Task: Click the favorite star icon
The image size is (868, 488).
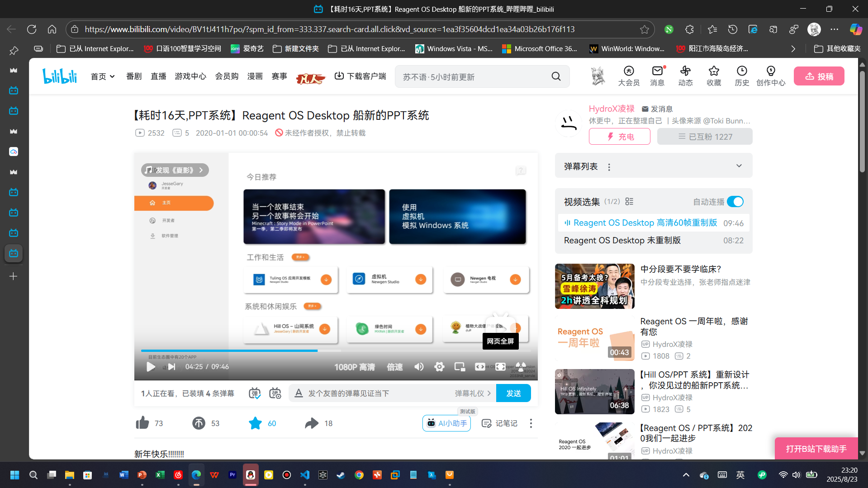Action: (255, 423)
